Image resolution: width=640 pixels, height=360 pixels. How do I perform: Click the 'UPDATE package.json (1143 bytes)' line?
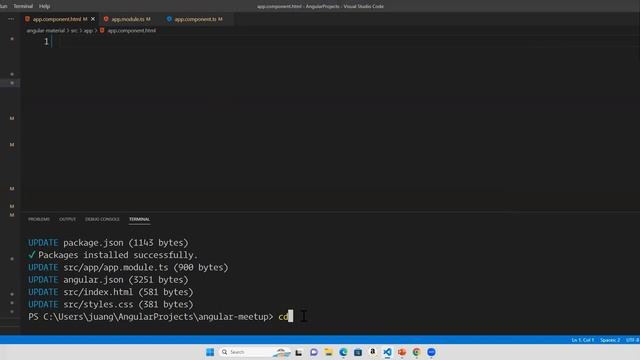click(108, 243)
